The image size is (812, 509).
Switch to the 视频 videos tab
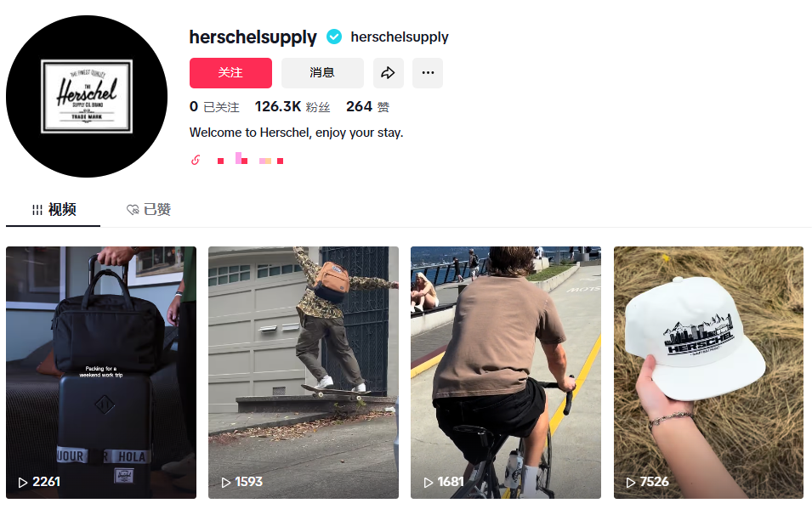coord(54,210)
